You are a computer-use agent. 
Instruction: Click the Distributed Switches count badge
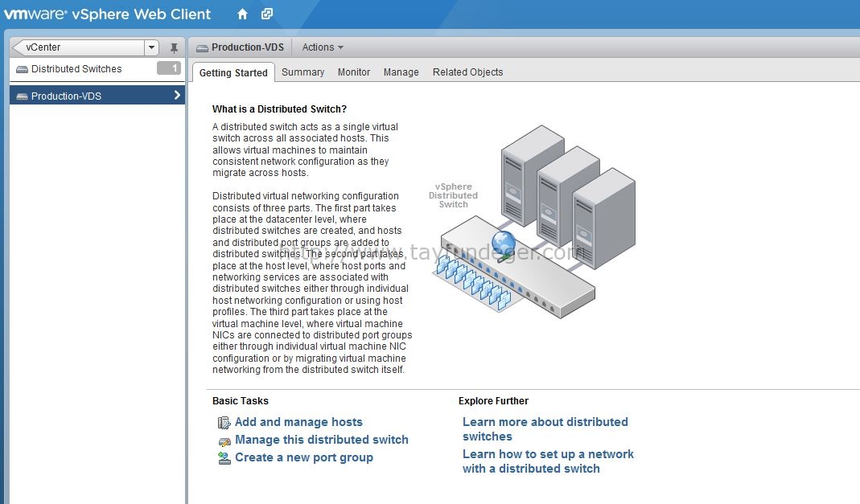169,68
